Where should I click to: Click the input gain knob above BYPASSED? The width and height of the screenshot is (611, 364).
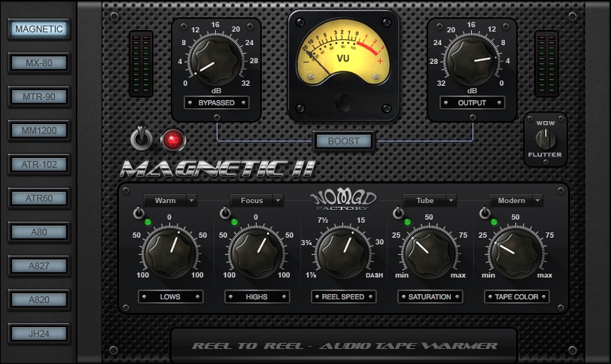click(x=216, y=61)
